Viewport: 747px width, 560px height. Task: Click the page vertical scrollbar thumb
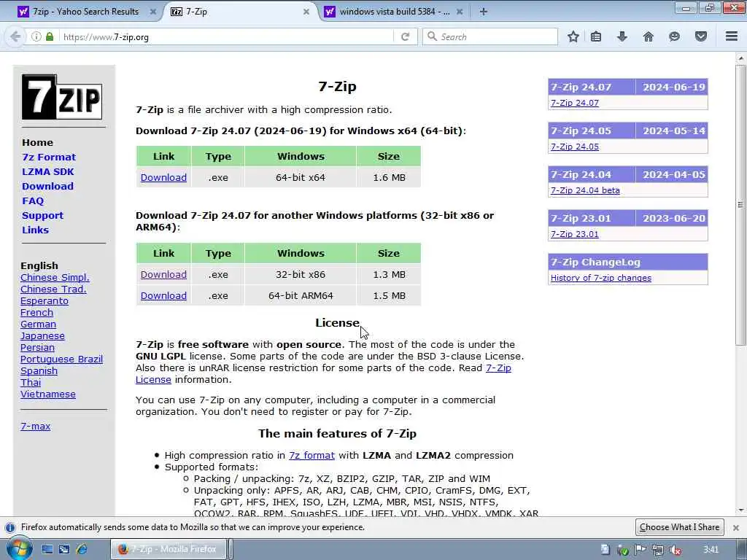[740, 205]
